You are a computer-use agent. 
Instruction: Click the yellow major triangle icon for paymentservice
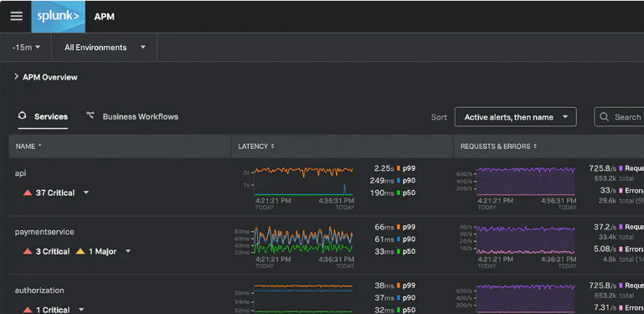[x=80, y=251]
